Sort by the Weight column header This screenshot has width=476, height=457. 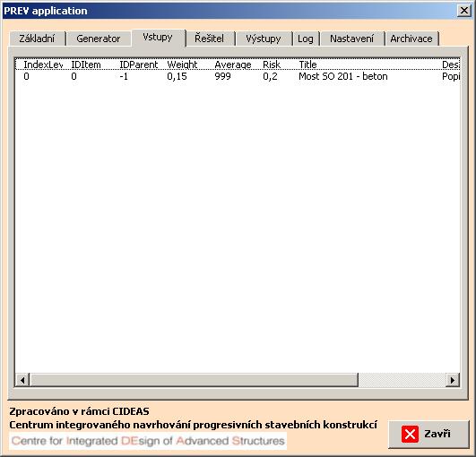pos(182,65)
